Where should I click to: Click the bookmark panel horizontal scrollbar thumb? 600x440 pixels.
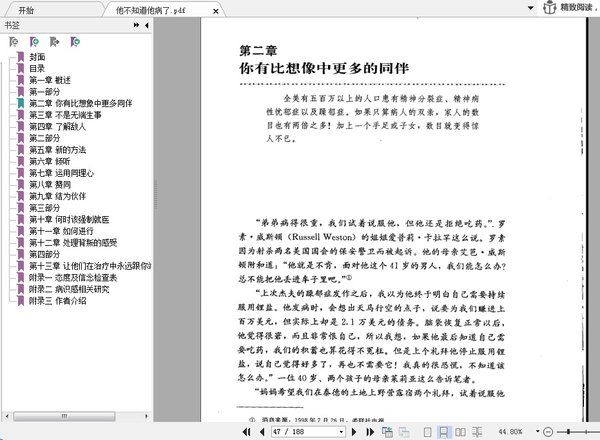tap(64, 416)
